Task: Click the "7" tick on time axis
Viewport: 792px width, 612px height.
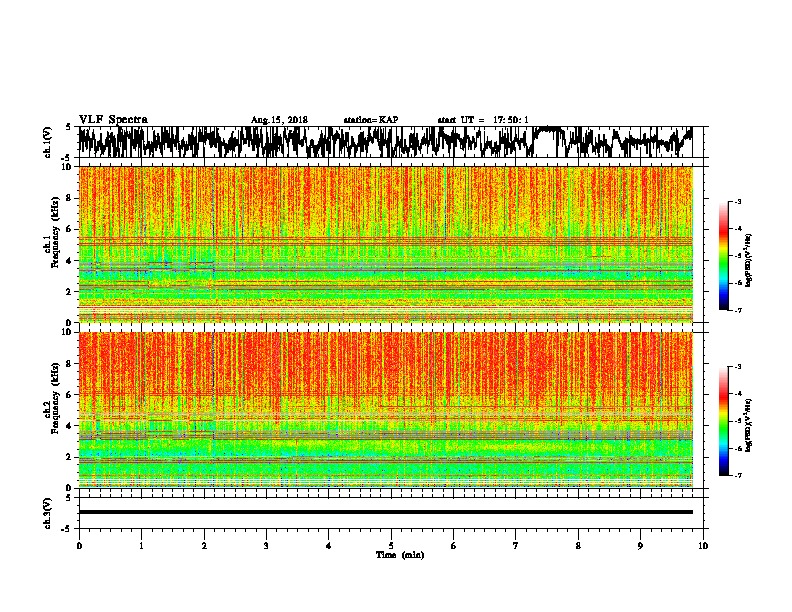Action: (x=516, y=546)
